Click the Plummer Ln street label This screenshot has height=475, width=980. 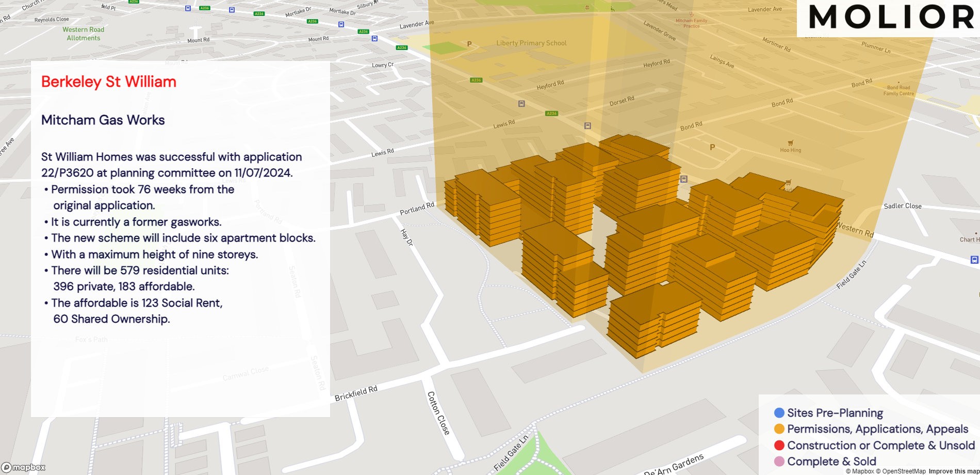[x=876, y=47]
